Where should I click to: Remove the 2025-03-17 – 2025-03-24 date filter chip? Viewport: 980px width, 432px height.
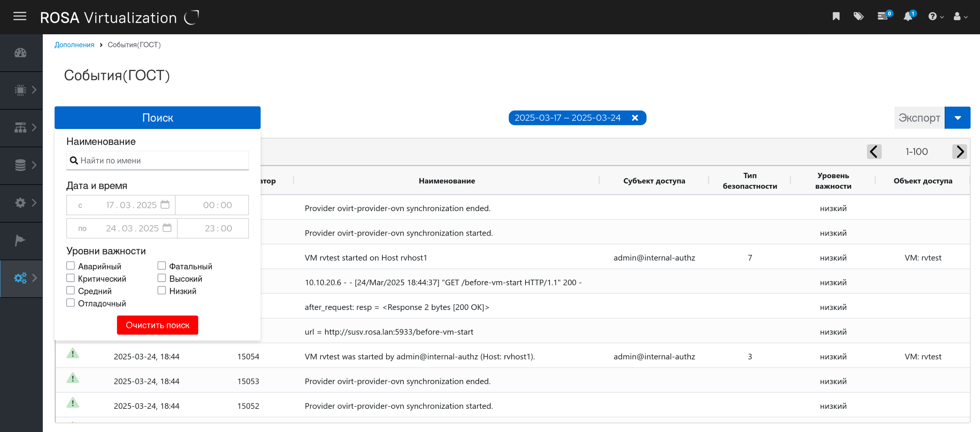coord(634,118)
